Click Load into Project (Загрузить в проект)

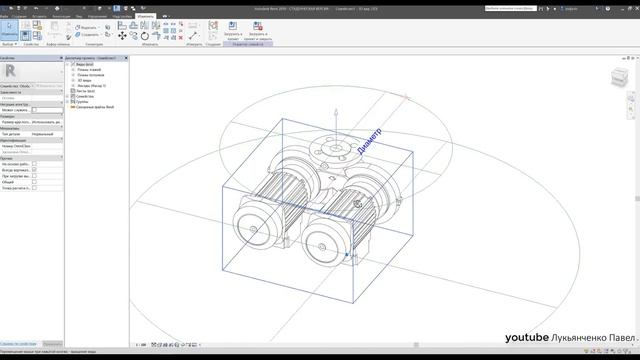click(x=233, y=31)
